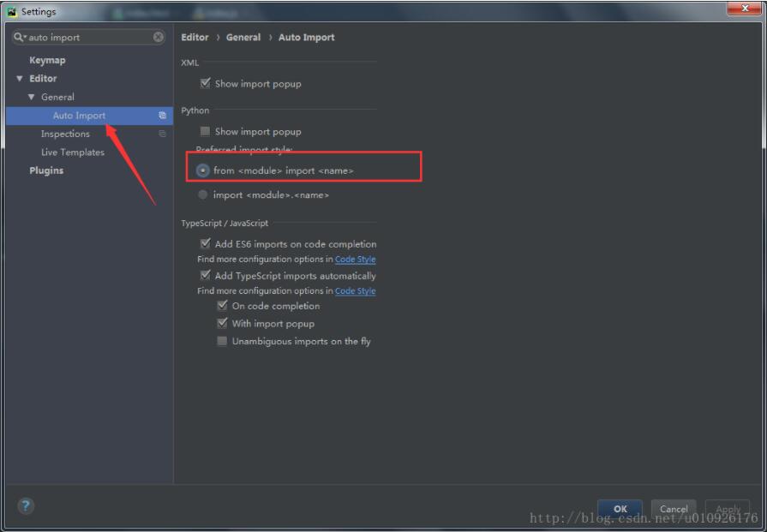Enable Show import popup under Python
Screen dimensions: 767x532
click(x=206, y=131)
